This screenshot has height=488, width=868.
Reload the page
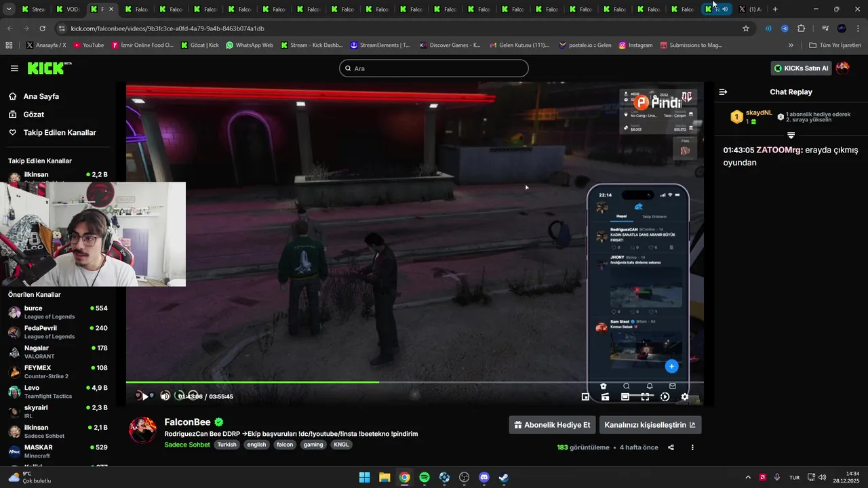(x=42, y=28)
